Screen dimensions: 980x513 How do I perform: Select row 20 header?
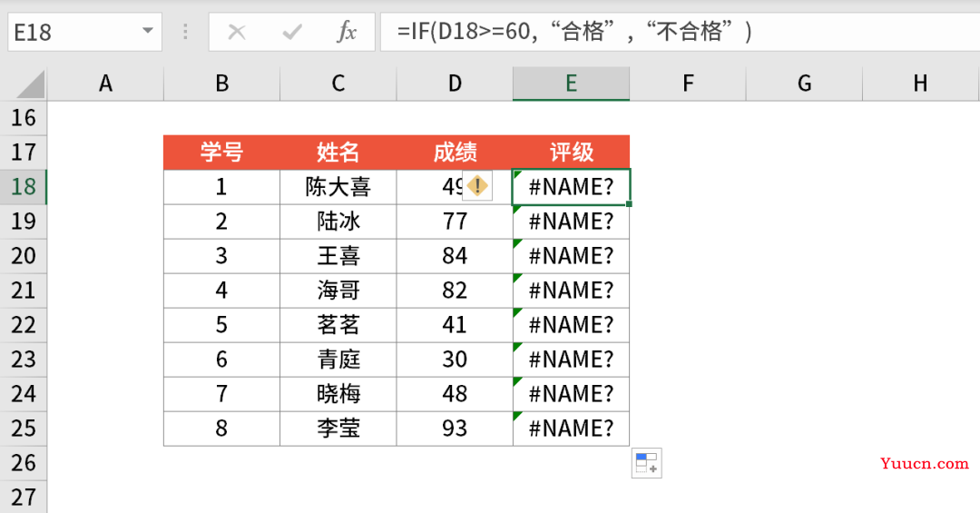click(x=23, y=255)
